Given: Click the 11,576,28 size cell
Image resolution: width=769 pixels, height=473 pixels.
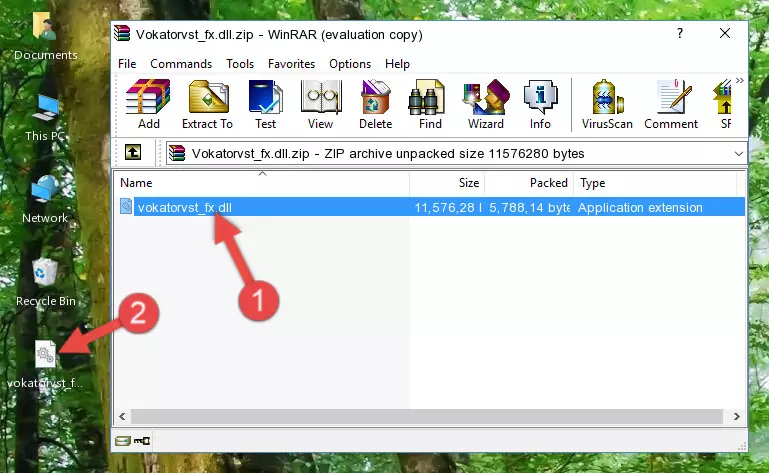Looking at the screenshot, I should pos(447,208).
